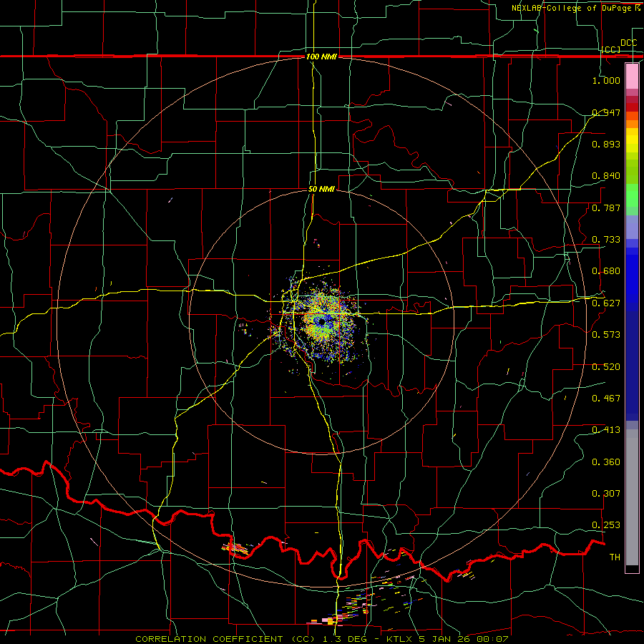Click the 50 NMI range ring label
This screenshot has width=644, height=644.
(x=321, y=189)
